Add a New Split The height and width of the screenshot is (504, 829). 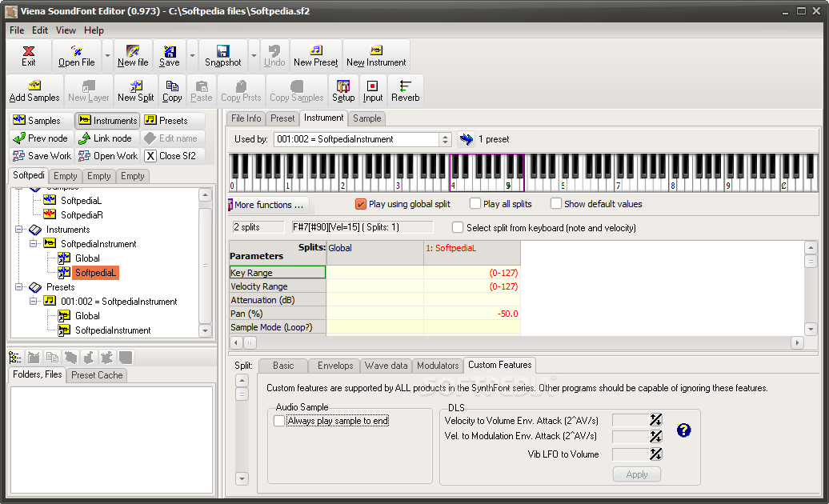[x=136, y=91]
